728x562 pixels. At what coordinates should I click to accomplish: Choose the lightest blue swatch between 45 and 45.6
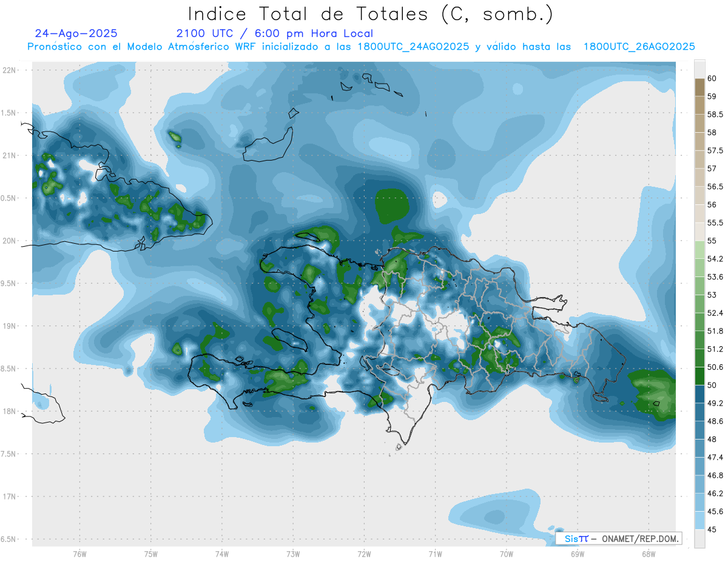(699, 520)
